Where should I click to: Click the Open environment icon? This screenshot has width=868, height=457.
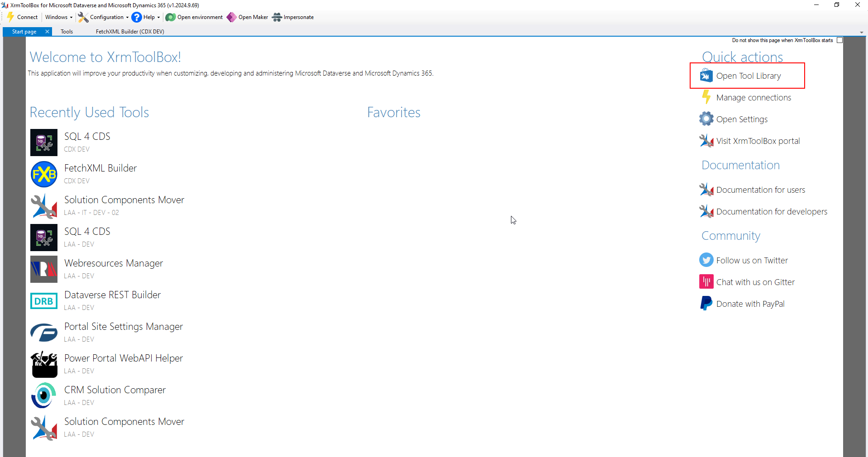(170, 17)
